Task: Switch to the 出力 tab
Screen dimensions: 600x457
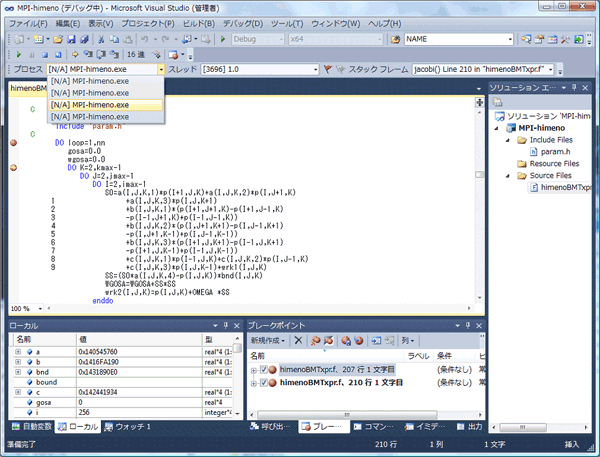Action: click(x=470, y=427)
